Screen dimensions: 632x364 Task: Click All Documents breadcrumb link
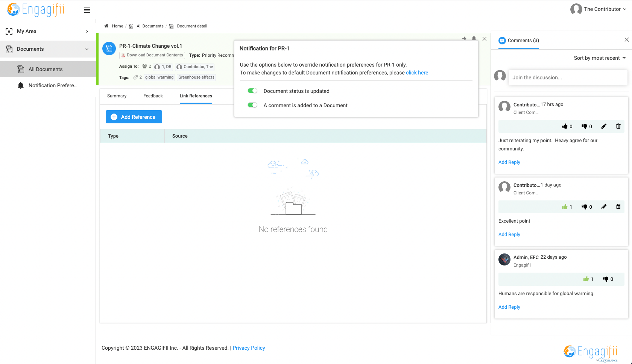[150, 26]
